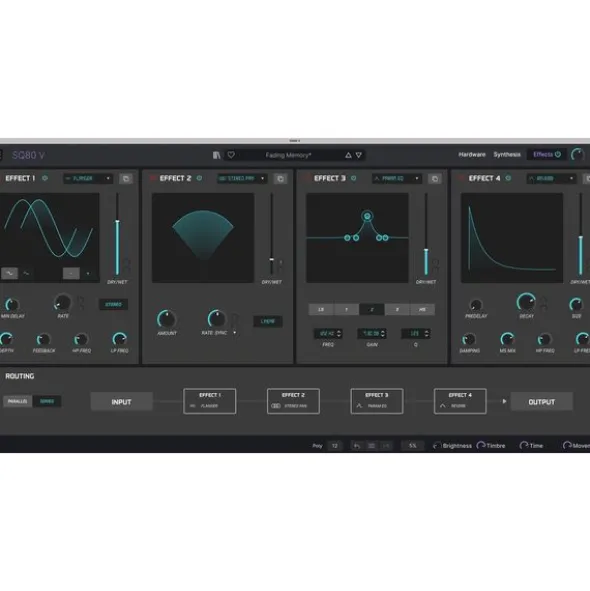This screenshot has width=590, height=591.
Task: Open the Poly voice count selector
Action: 335,446
